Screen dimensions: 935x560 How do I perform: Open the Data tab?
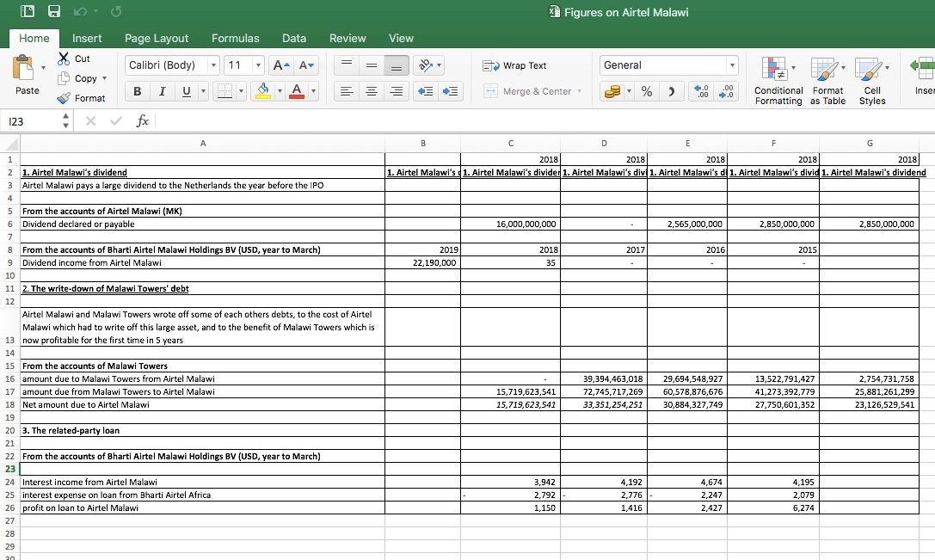(x=294, y=38)
